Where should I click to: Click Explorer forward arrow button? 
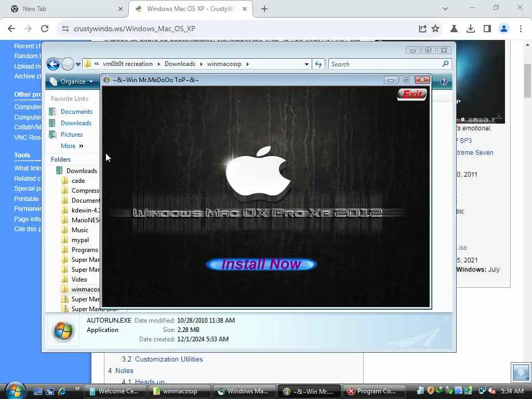point(68,64)
